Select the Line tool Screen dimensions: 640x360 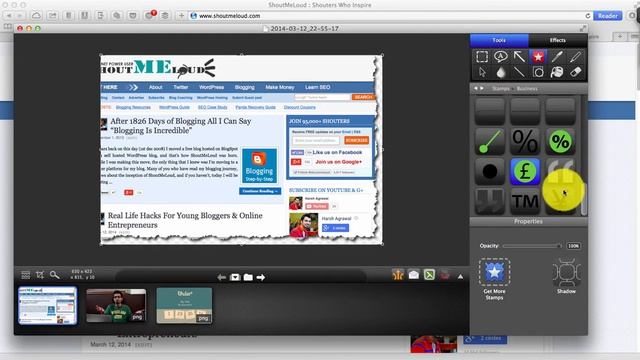[519, 72]
